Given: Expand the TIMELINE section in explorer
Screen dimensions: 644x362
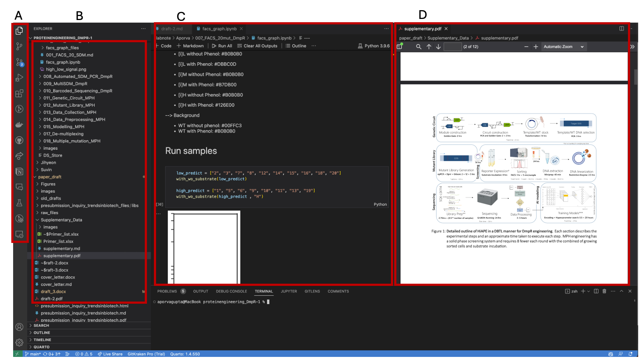Looking at the screenshot, I should click(x=42, y=340).
